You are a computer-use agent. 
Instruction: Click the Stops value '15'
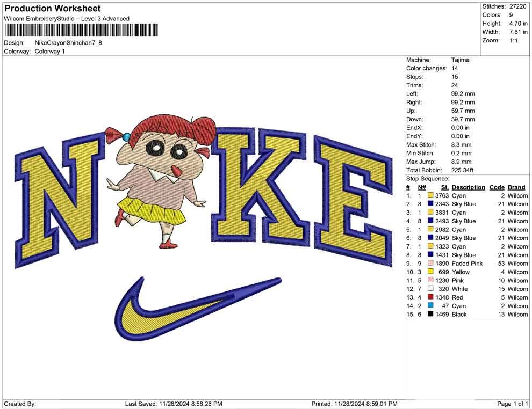click(455, 77)
